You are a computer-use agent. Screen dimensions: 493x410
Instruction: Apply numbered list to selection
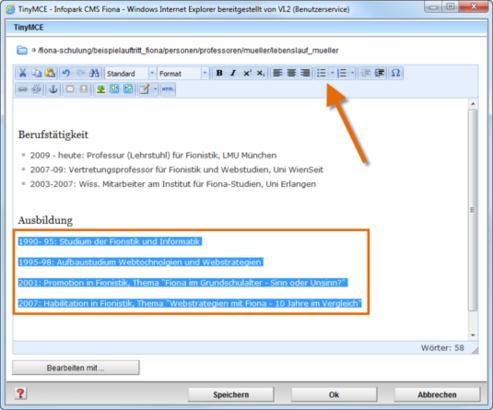click(342, 73)
